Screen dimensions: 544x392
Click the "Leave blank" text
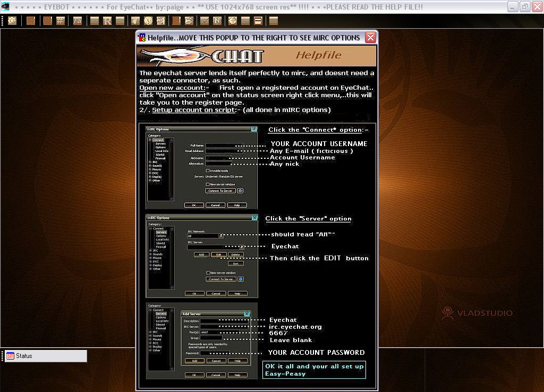tap(291, 340)
